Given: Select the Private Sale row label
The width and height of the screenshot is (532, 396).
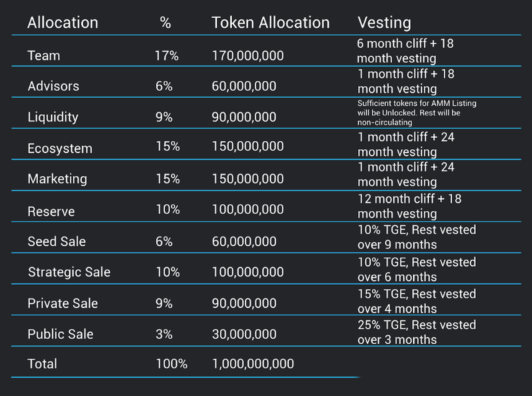Looking at the screenshot, I should [x=63, y=303].
